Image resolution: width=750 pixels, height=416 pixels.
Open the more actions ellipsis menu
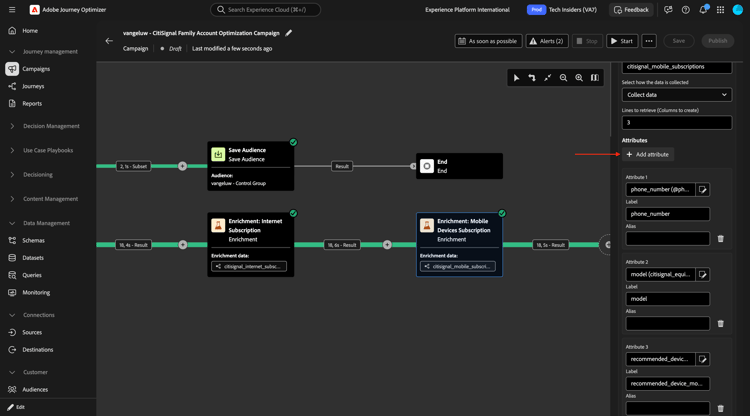(649, 41)
